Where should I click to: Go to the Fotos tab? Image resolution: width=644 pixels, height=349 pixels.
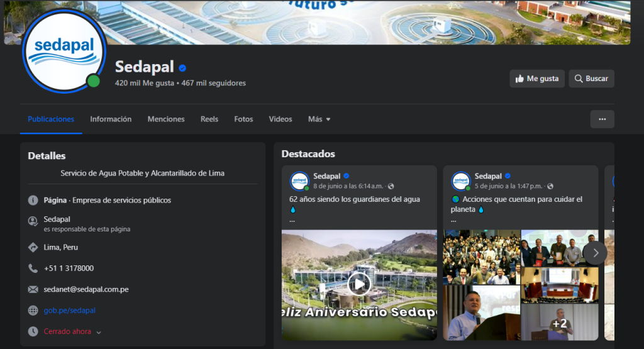point(243,119)
